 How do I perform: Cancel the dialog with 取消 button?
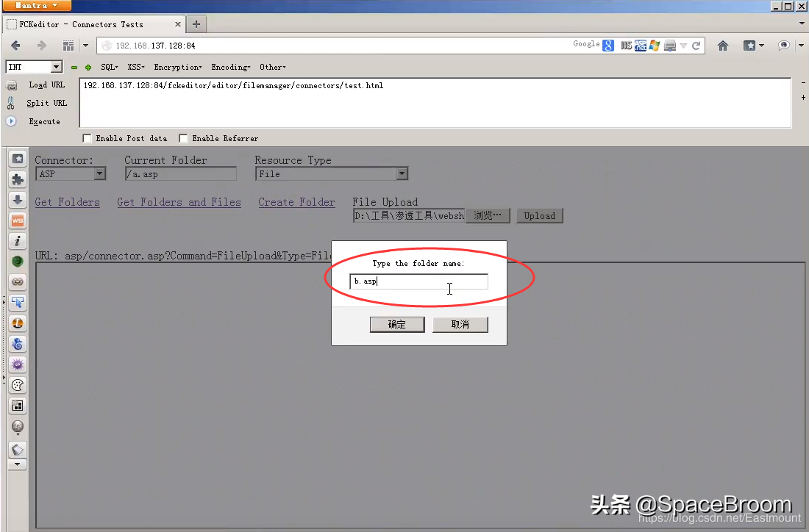pos(460,324)
